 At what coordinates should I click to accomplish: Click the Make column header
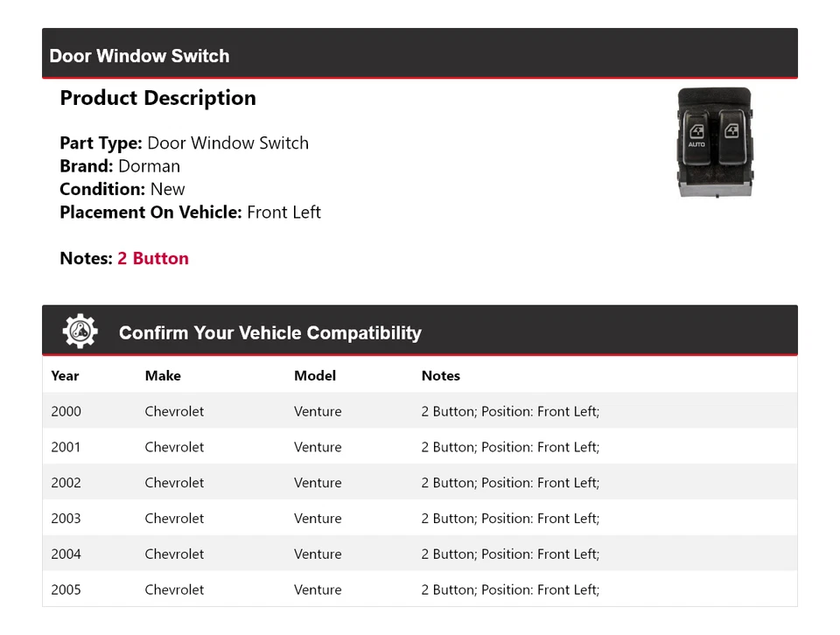click(163, 376)
